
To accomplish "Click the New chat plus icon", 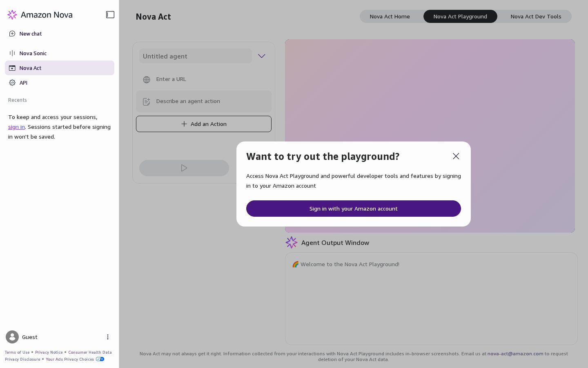I will (x=12, y=34).
